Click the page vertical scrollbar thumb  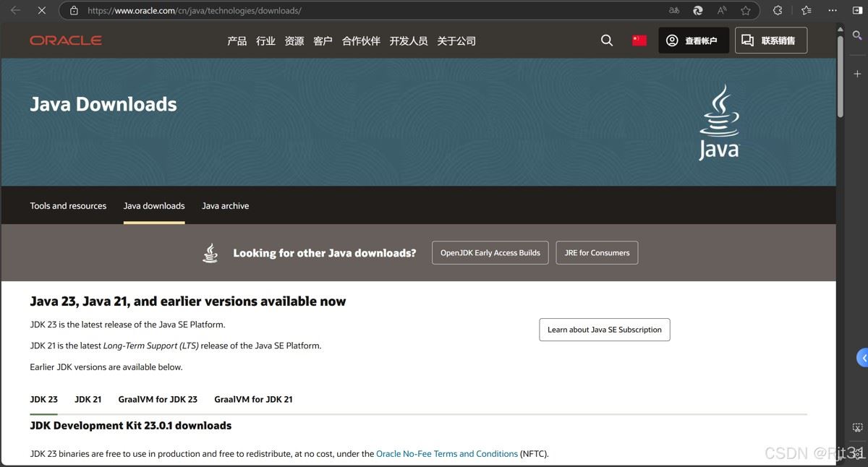point(841,76)
